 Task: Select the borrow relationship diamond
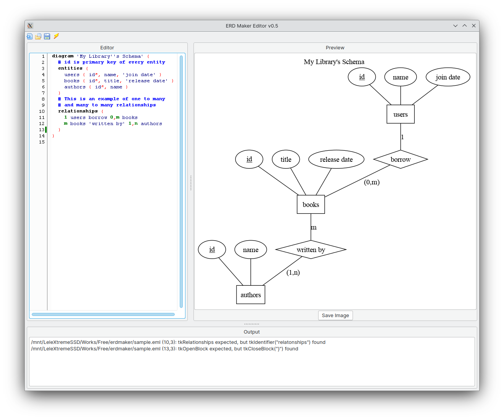click(x=400, y=160)
